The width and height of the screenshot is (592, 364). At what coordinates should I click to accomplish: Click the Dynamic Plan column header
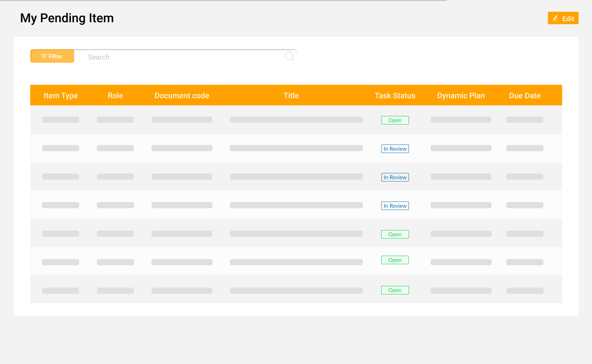point(461,96)
